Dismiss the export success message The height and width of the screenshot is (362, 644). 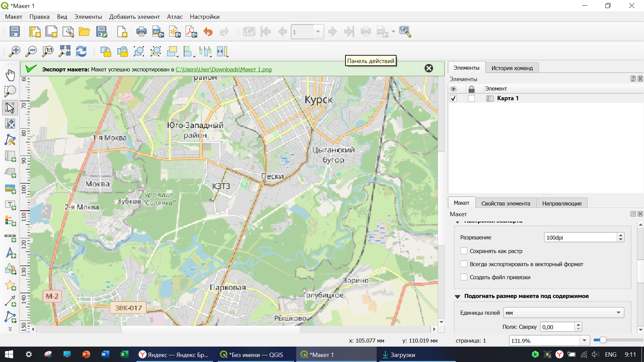click(x=429, y=68)
